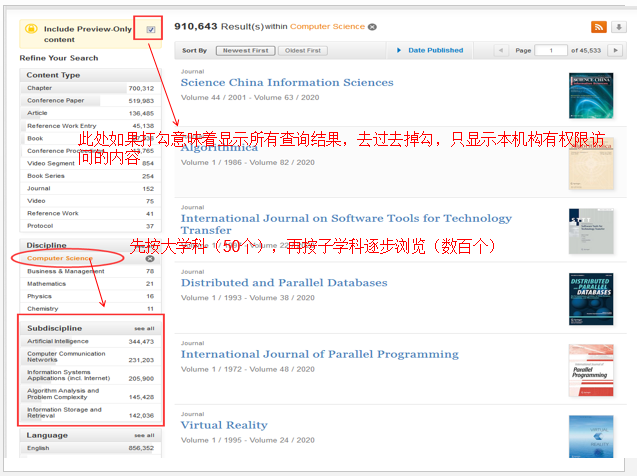Filter by Reference Work Entry
637x476 pixels.
click(90, 126)
